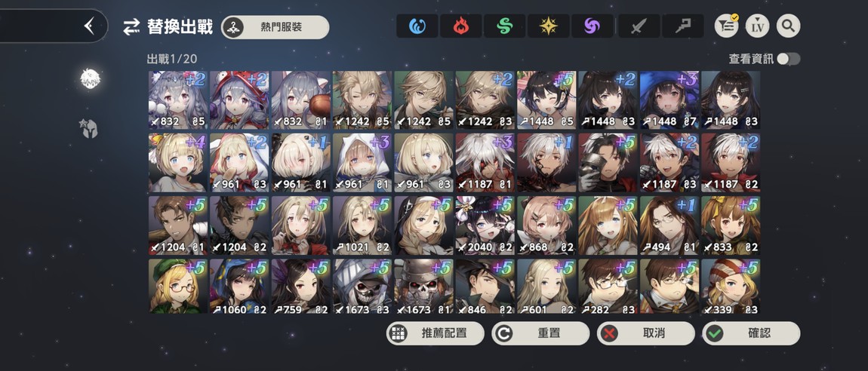Select the skull hero with 1673 attack rank 3
Image resolution: width=868 pixels, height=371 pixels.
tap(362, 287)
